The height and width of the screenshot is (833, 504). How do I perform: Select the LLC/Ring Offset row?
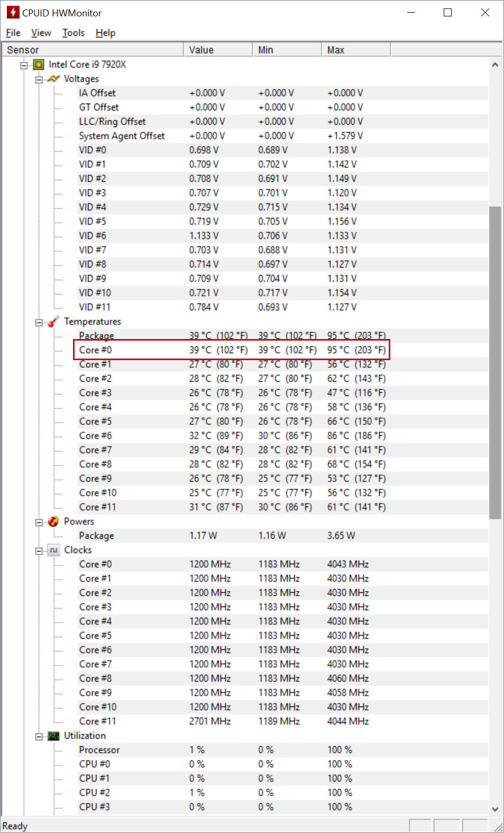(x=283, y=122)
